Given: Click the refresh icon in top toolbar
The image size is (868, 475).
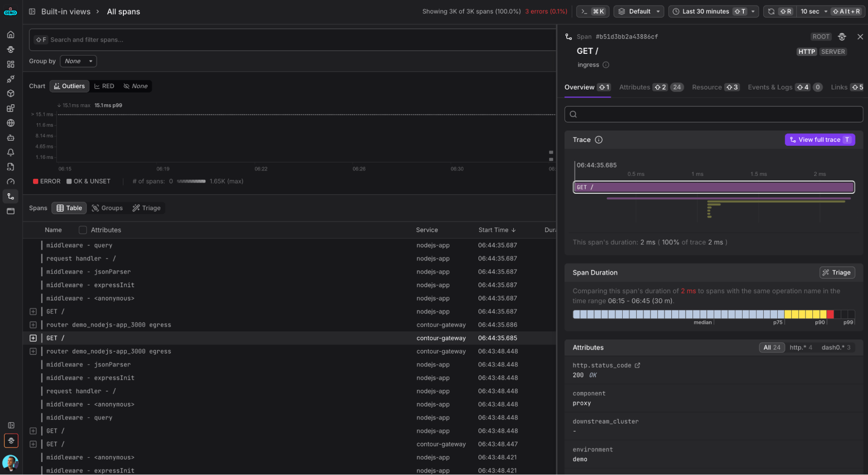Looking at the screenshot, I should tap(771, 12).
